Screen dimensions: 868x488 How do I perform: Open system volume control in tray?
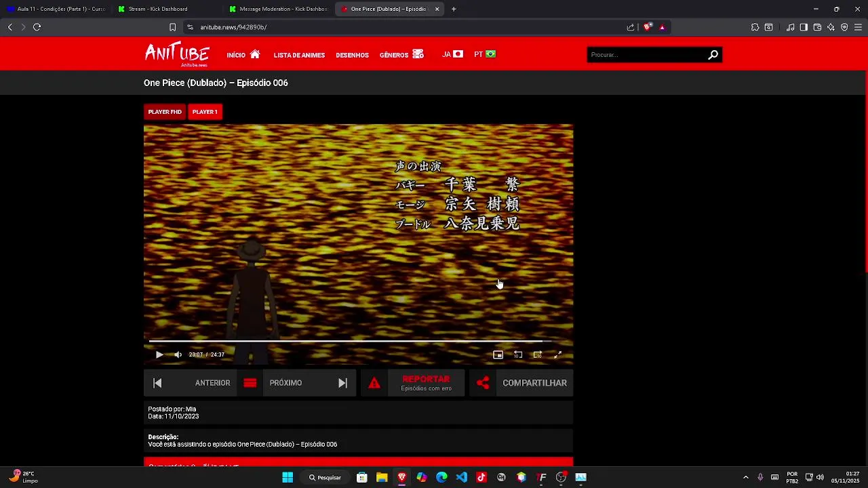(x=820, y=477)
